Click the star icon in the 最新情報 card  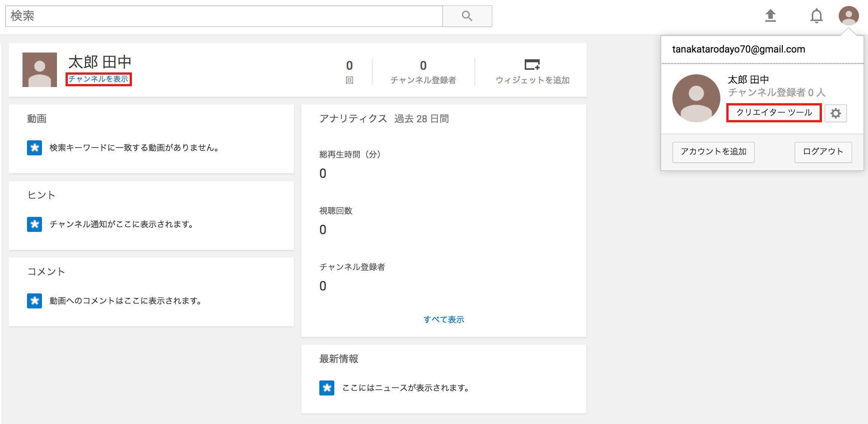pyautogui.click(x=327, y=388)
